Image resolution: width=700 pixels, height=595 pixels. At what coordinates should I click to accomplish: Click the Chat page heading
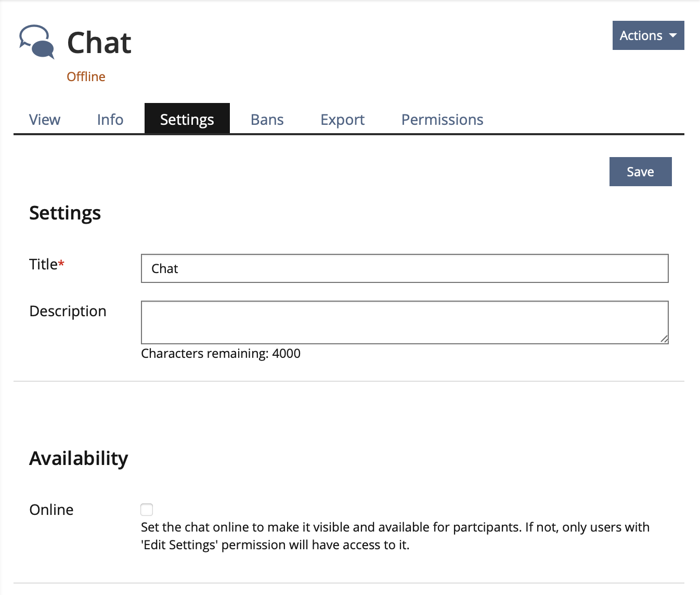(99, 43)
